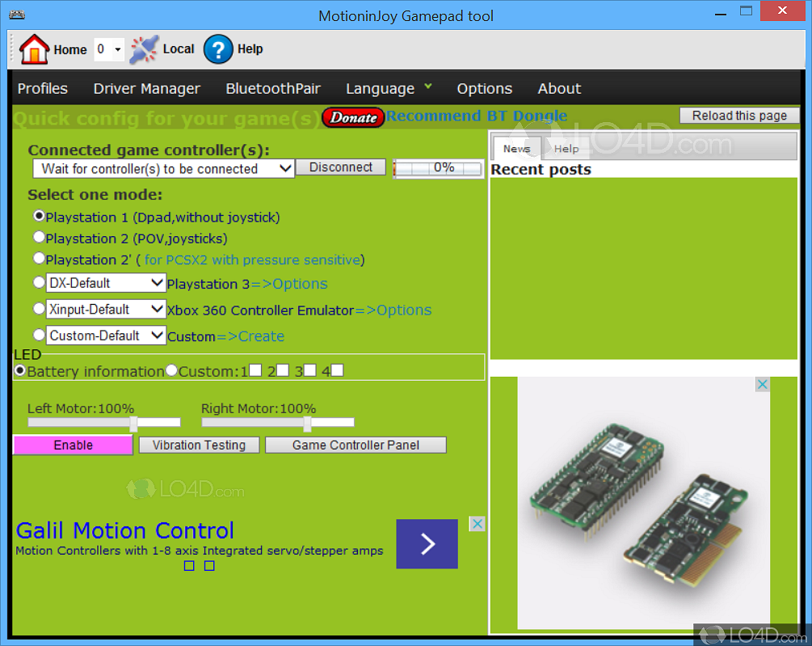Maximize the MotioninJoy window
Image resolution: width=812 pixels, height=646 pixels.
[x=746, y=11]
